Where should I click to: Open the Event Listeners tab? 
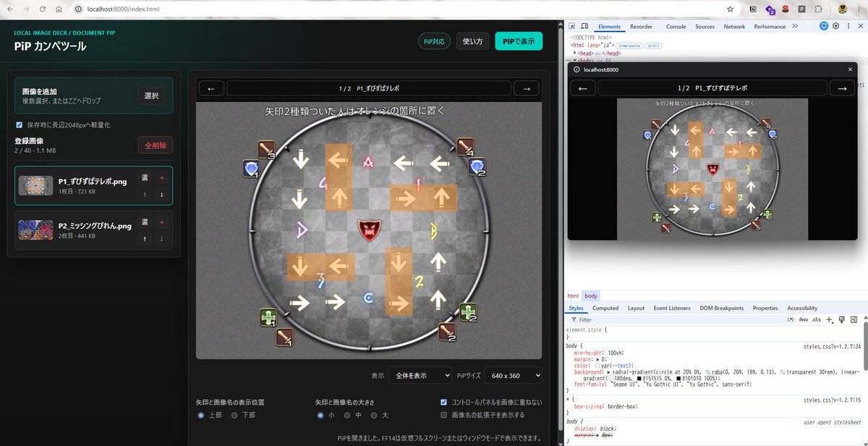(x=672, y=308)
